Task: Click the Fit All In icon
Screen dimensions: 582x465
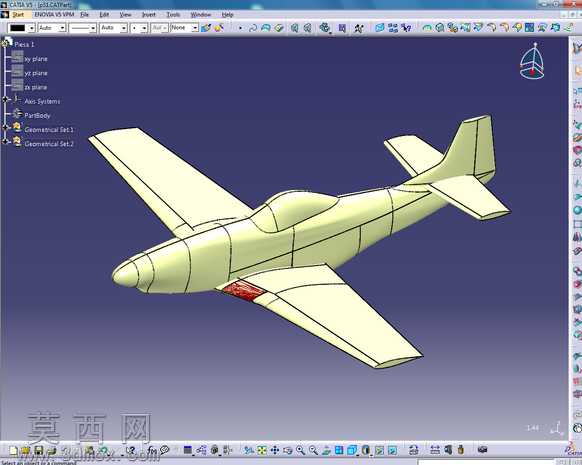Action: pos(262,451)
